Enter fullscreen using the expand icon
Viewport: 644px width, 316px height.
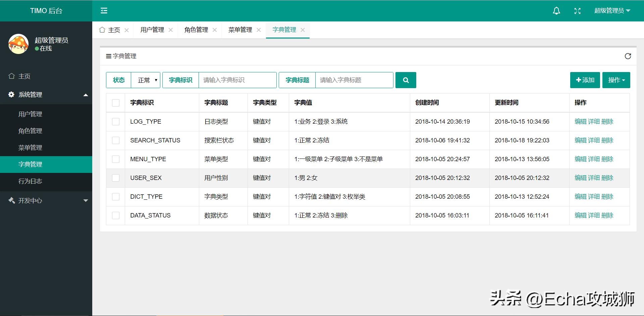(578, 10)
